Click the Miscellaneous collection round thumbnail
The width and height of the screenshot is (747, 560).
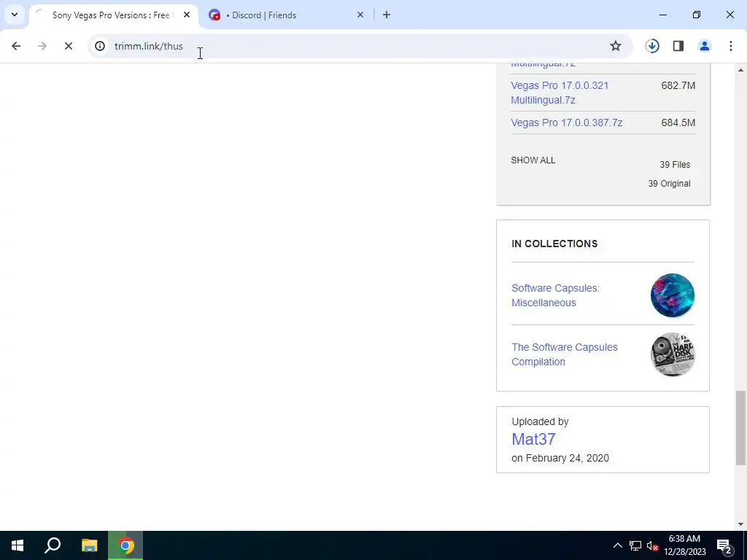coord(672,295)
